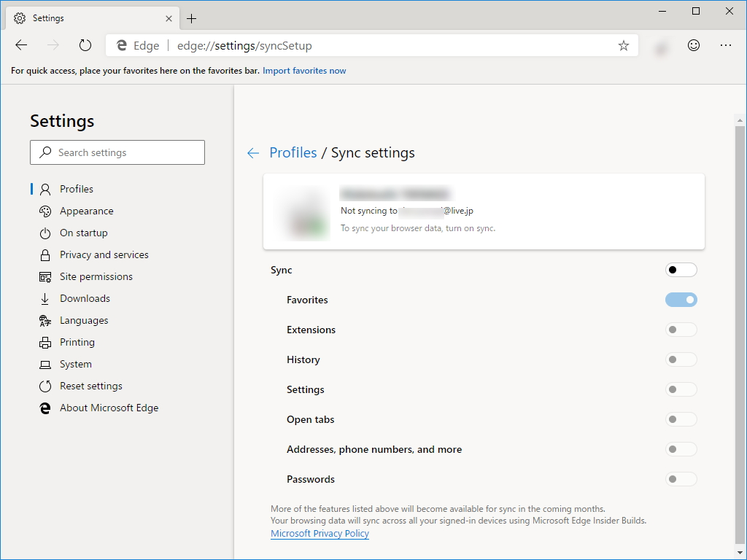Select the Profiles icon in sidebar
This screenshot has width=747, height=560.
[x=44, y=189]
